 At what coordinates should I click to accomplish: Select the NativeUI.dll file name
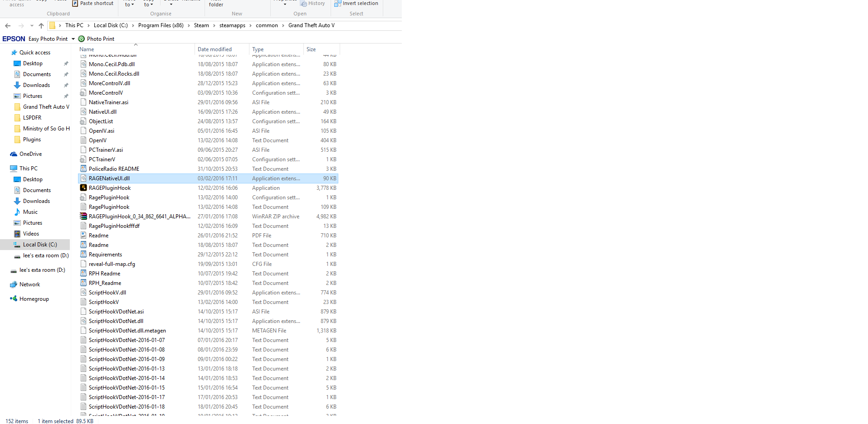pos(103,112)
